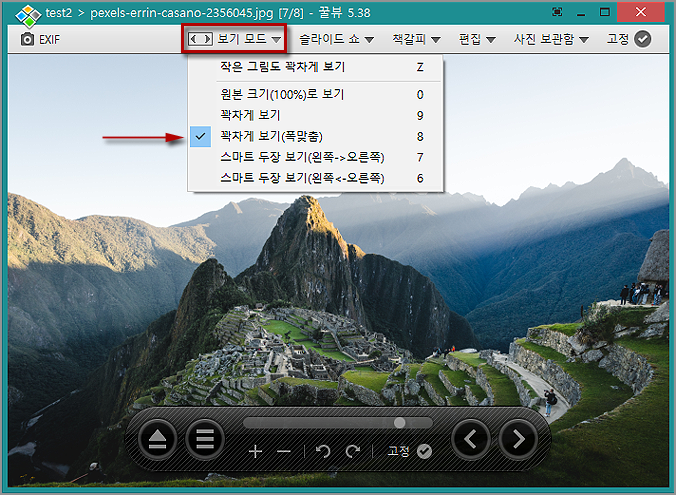Click the Honeyview app logo in title bar
Image resolution: width=676 pixels, height=495 pixels.
pos(28,14)
